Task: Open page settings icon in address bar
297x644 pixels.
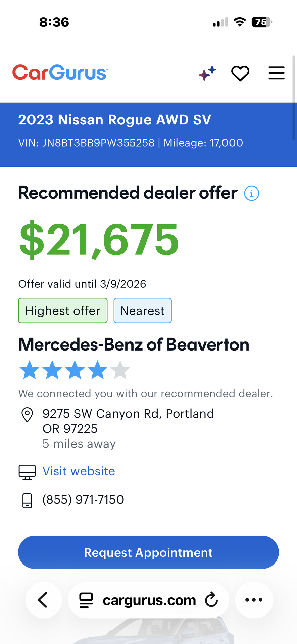Action: 86,600
